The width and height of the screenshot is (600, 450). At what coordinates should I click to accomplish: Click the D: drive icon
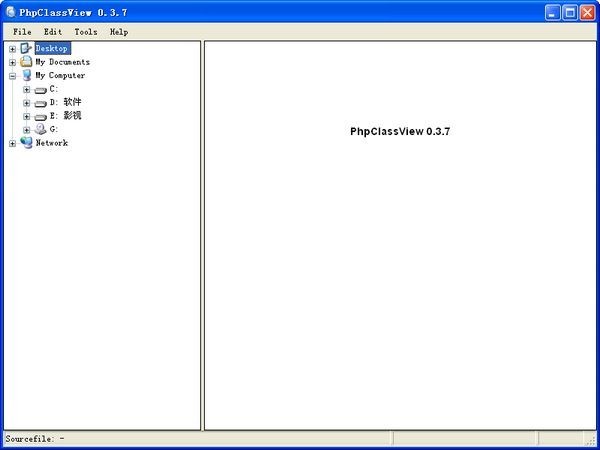(x=40, y=104)
